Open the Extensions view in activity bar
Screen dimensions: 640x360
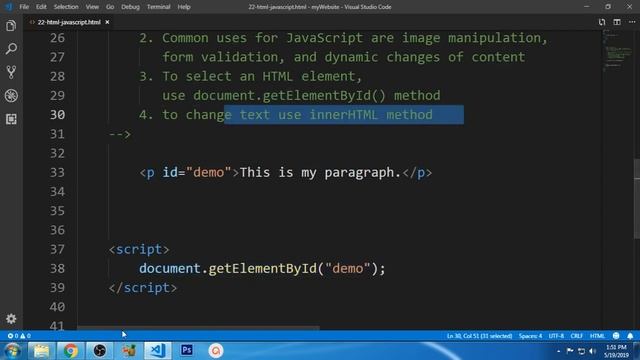(11, 119)
